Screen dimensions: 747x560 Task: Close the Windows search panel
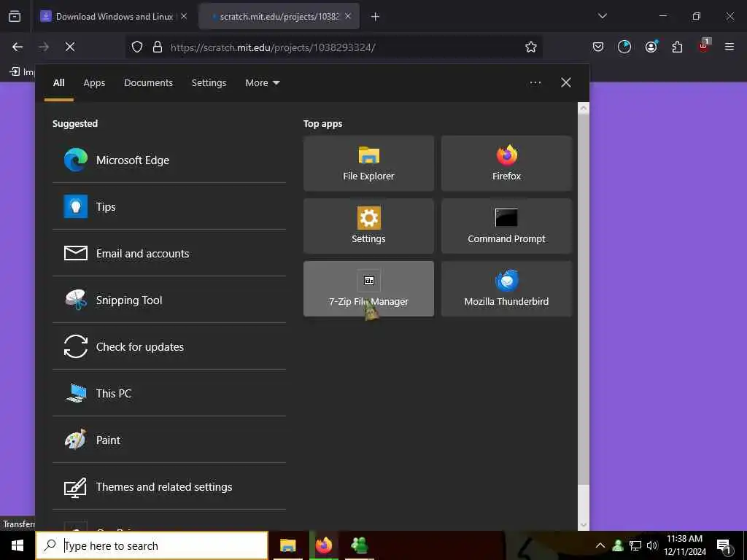566,83
